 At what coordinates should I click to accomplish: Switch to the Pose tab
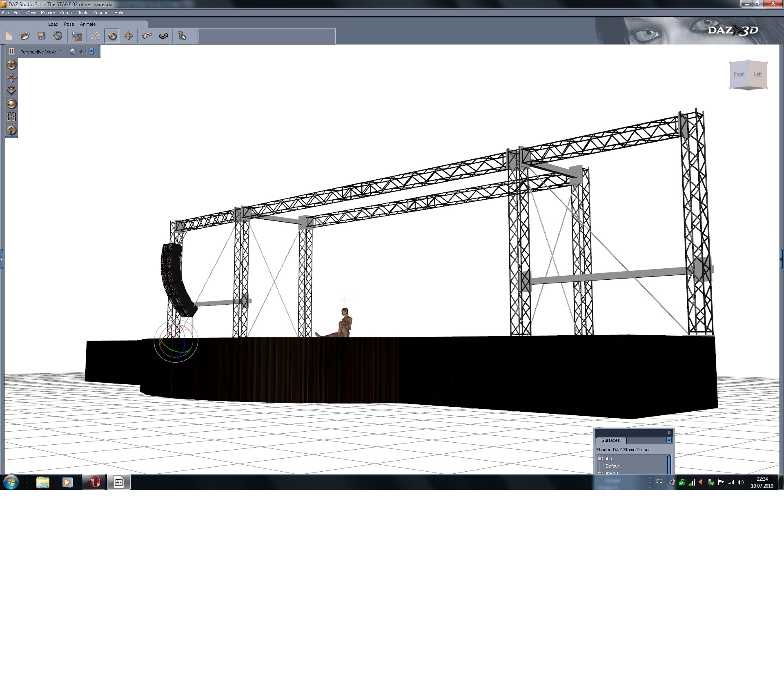(x=69, y=24)
